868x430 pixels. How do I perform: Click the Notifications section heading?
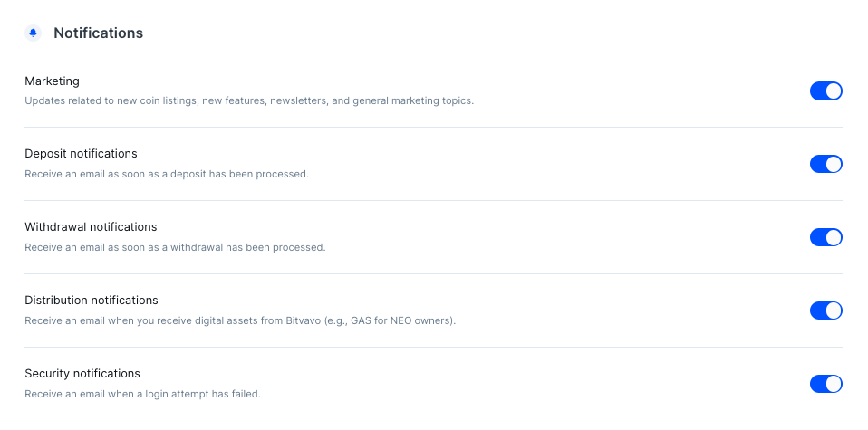(99, 33)
